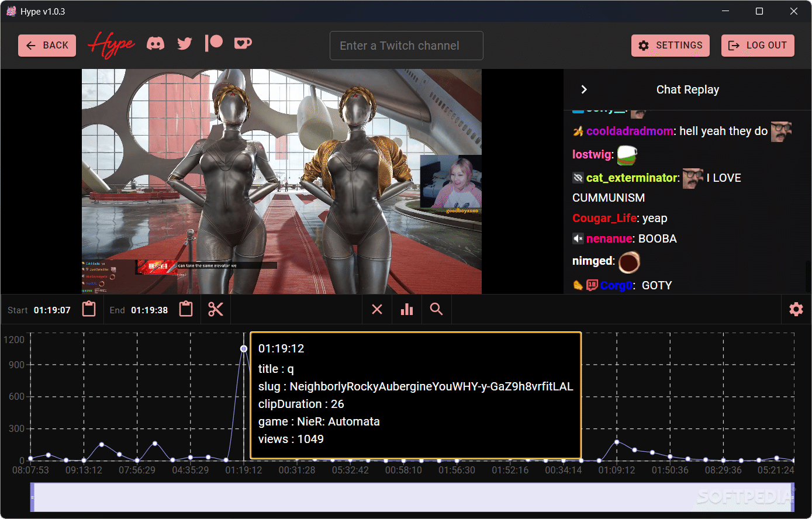Viewport: 812px width, 519px height.
Task: Click the x-axis label 08:29:36
Action: (x=723, y=470)
